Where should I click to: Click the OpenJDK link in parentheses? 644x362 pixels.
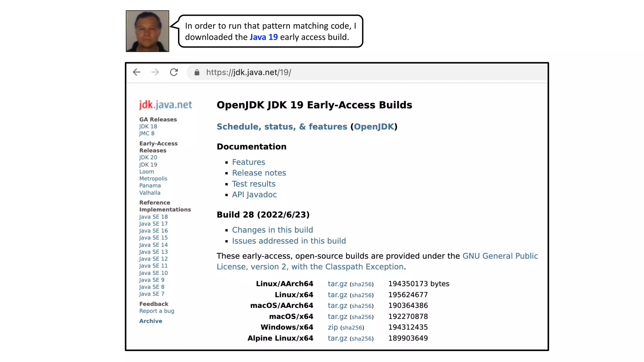(374, 127)
